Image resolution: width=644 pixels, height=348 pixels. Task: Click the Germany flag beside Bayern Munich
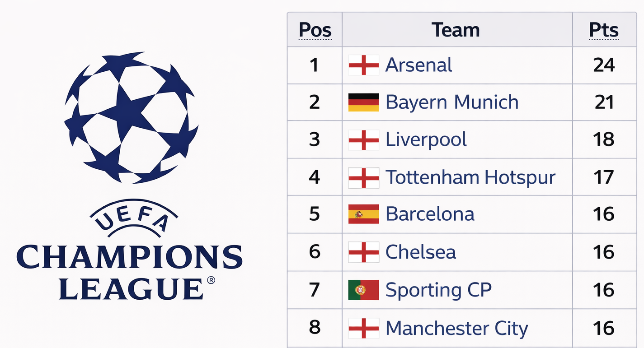pos(363,102)
